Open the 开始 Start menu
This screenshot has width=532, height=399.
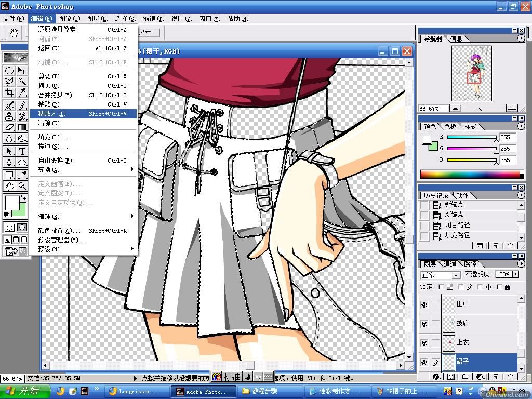point(25,391)
